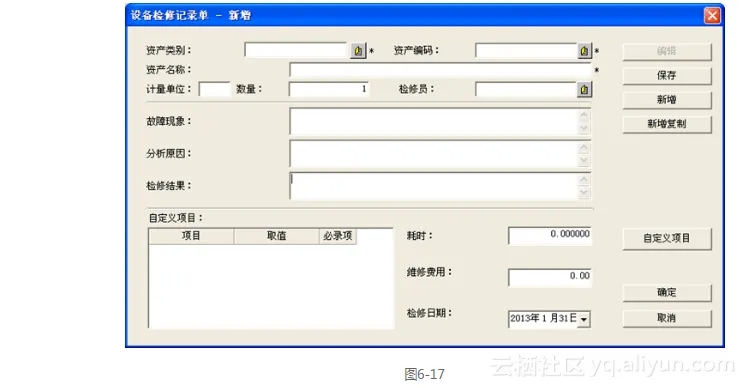Focus the 资产名称 input field
746x388 pixels.
[x=440, y=69]
